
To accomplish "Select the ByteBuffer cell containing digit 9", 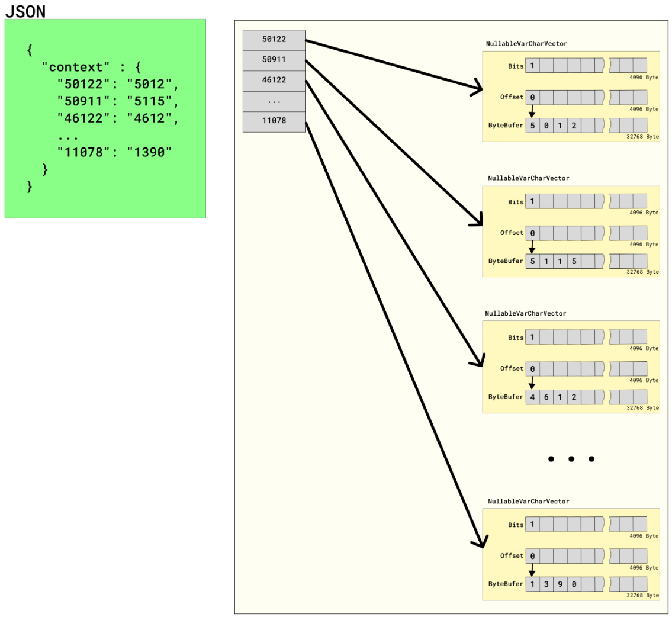I will point(560,584).
